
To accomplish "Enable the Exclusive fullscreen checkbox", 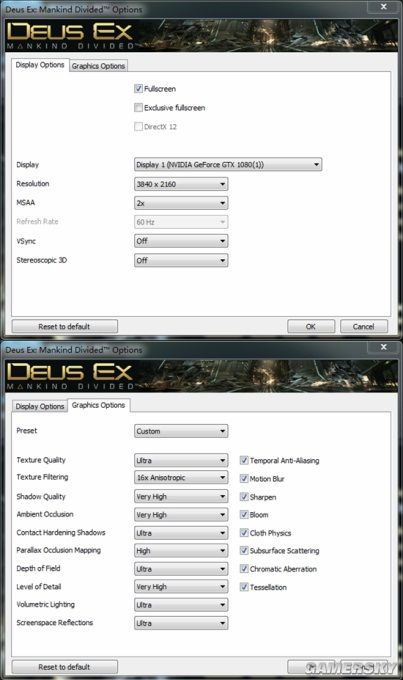I will click(x=138, y=108).
